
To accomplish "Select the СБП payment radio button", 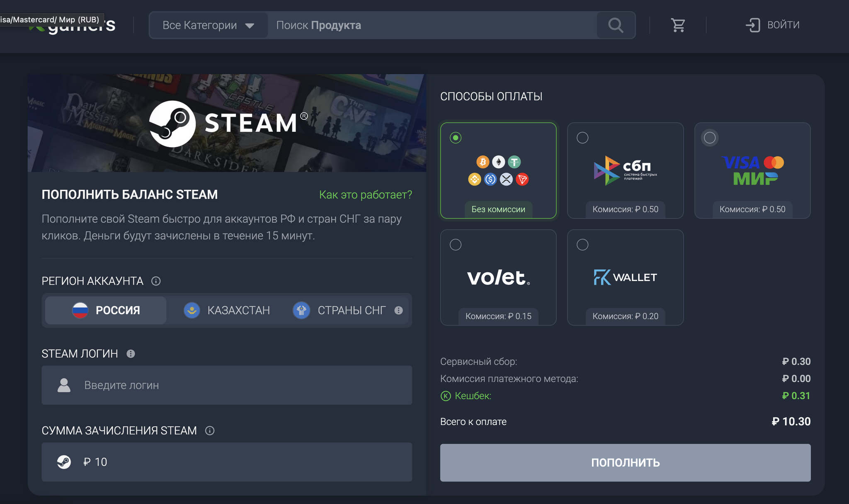I will (x=582, y=138).
